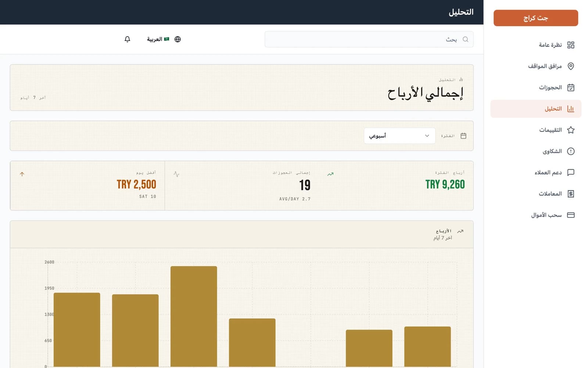Click the green trending-up icon in earnings card

[x=330, y=174]
